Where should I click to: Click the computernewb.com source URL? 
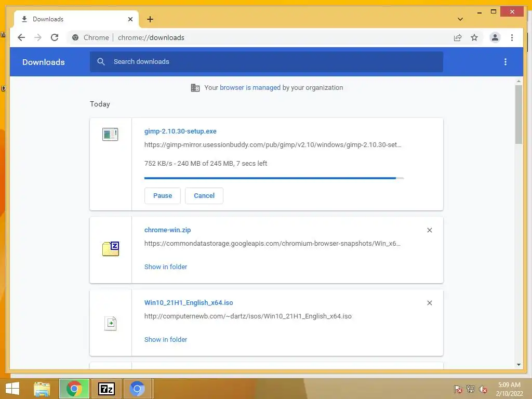pyautogui.click(x=248, y=316)
